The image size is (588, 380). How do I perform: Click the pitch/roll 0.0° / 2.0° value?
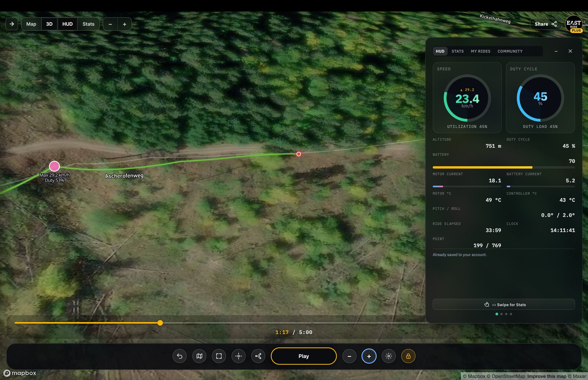pyautogui.click(x=558, y=215)
